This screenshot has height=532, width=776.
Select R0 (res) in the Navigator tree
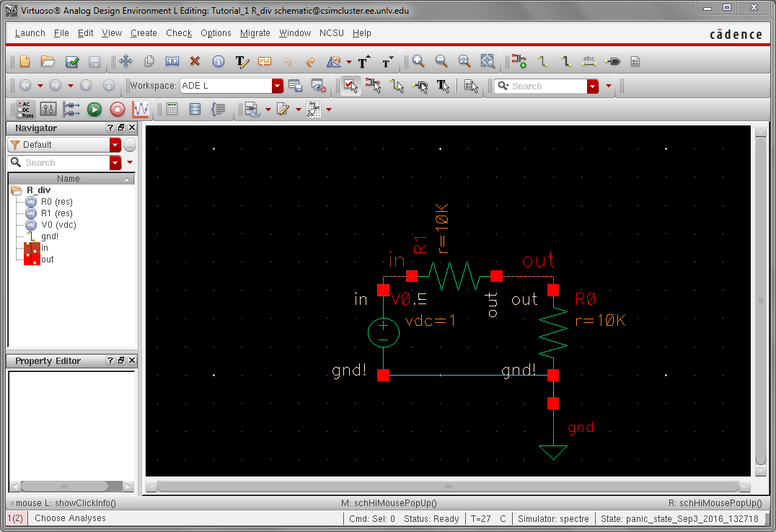(x=57, y=202)
